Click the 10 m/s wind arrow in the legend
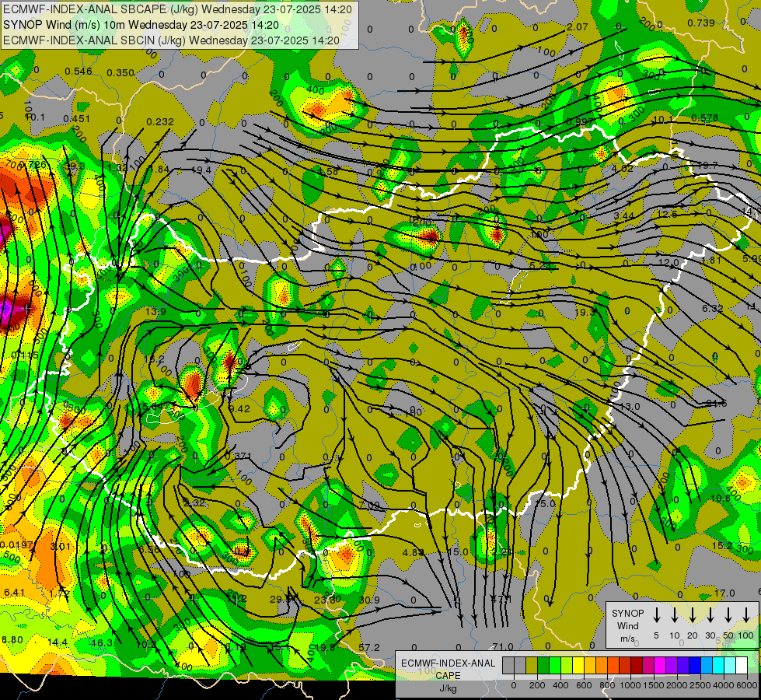The width and height of the screenshot is (761, 700). point(674,615)
